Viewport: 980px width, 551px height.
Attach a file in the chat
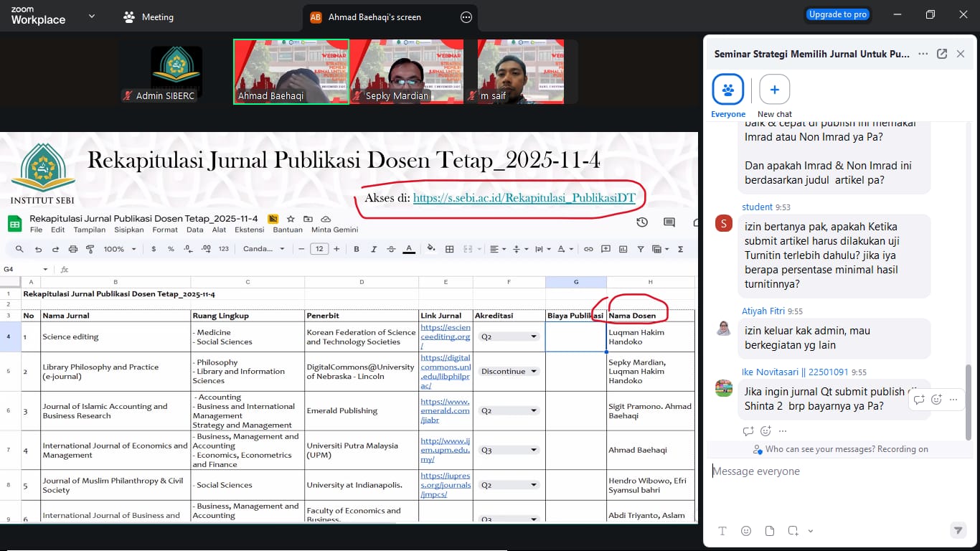pos(770,531)
